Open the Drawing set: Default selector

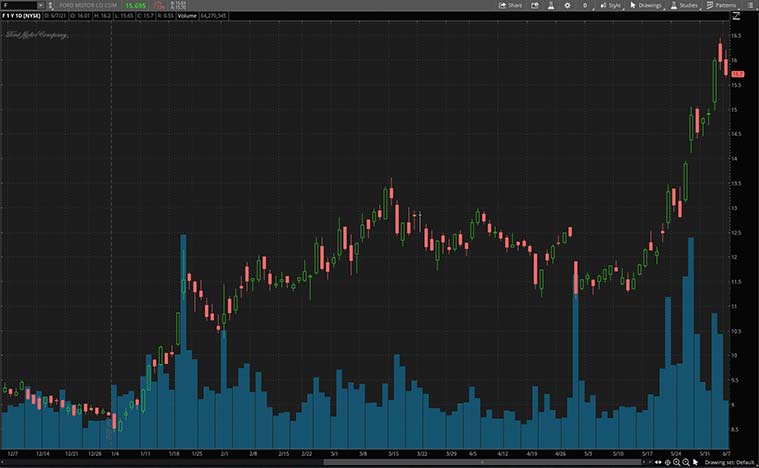(x=729, y=463)
